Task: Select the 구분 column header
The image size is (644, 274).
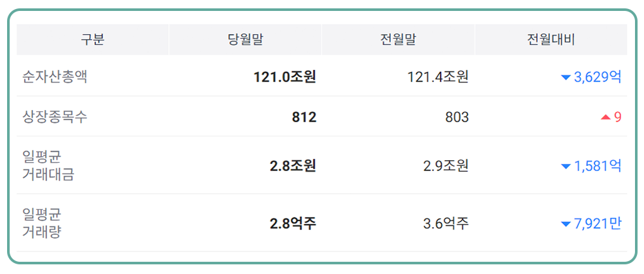Action: (93, 40)
